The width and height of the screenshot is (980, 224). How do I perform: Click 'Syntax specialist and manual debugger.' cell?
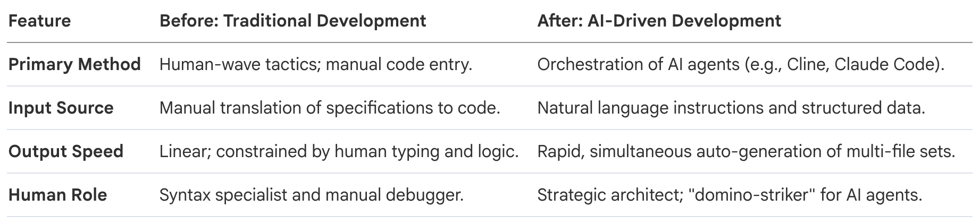coord(311,195)
